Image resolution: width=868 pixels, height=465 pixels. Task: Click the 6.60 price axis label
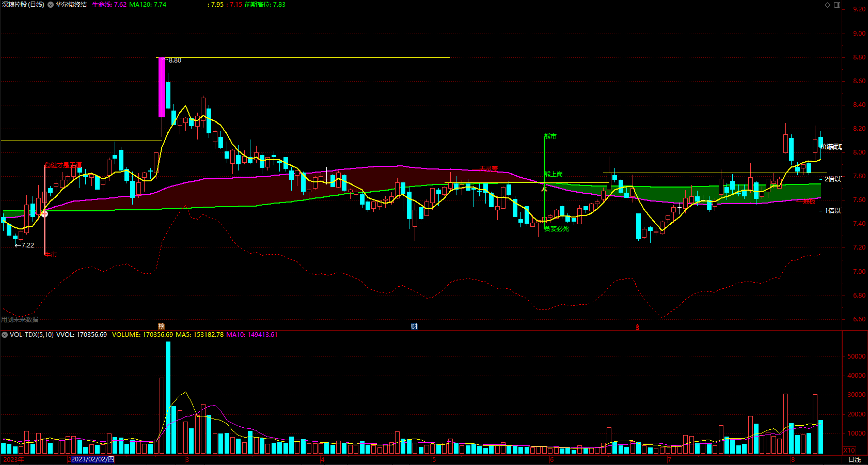[x=859, y=319]
